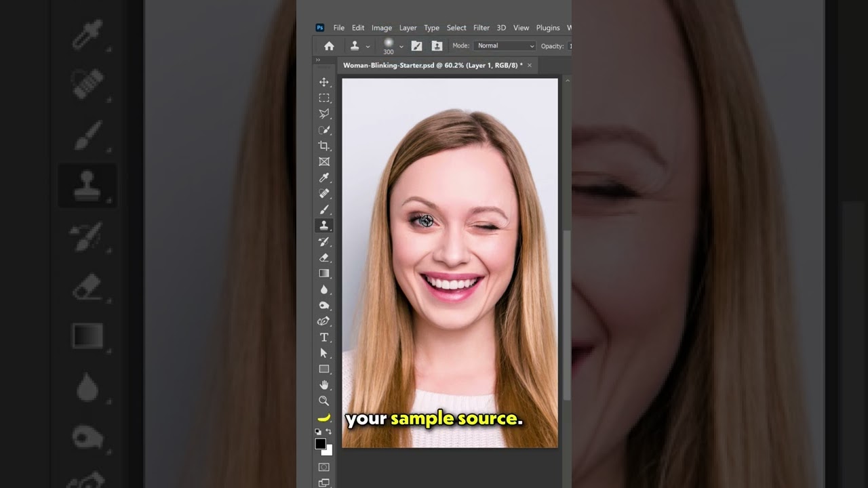Click the black foreground color swatch
The width and height of the screenshot is (868, 488).
(321, 444)
